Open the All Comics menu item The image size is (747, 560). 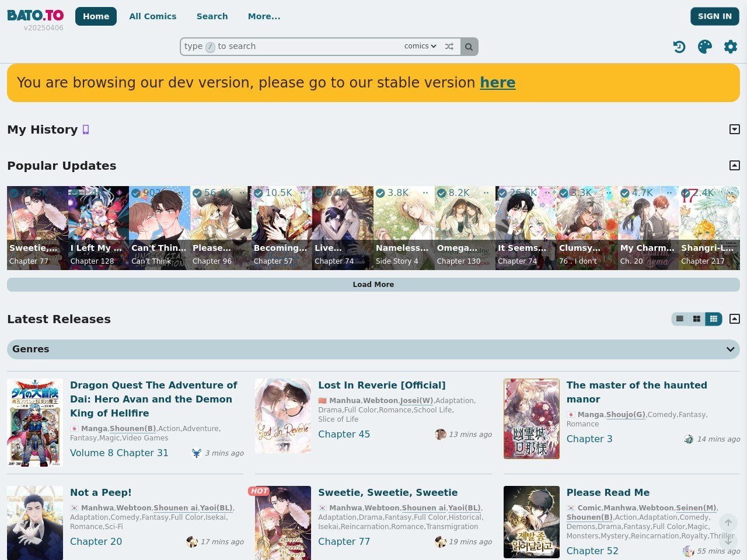point(153,16)
